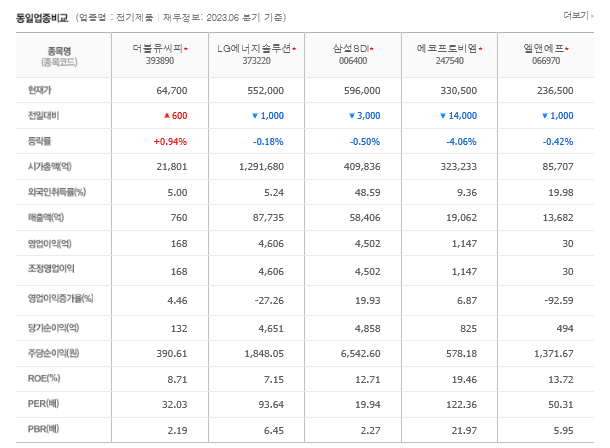Click PBR value 2.19
The height and width of the screenshot is (448, 610).
177,431
